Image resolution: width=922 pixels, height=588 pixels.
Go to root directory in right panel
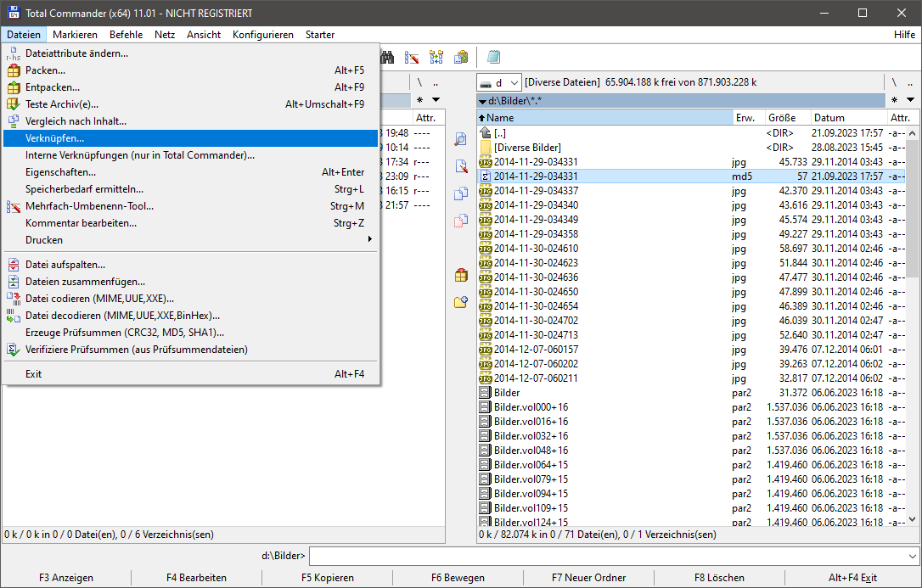point(894,83)
